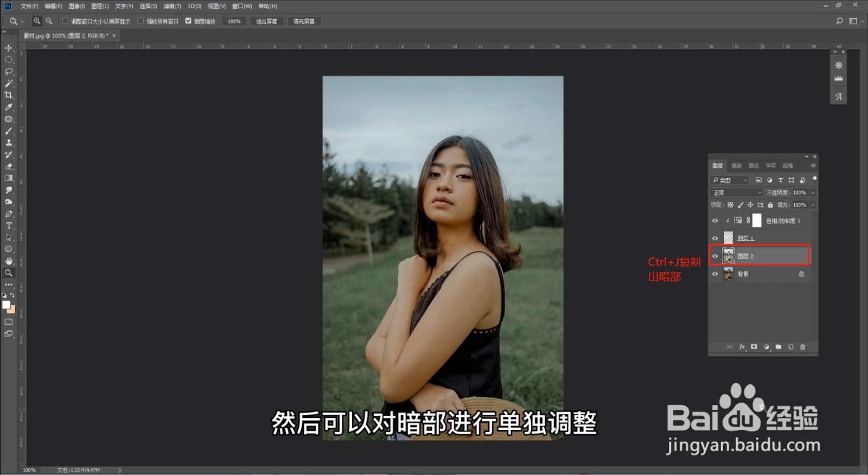Viewport: 868px width, 475px height.
Task: Click the 100% zoom button
Action: pos(234,21)
